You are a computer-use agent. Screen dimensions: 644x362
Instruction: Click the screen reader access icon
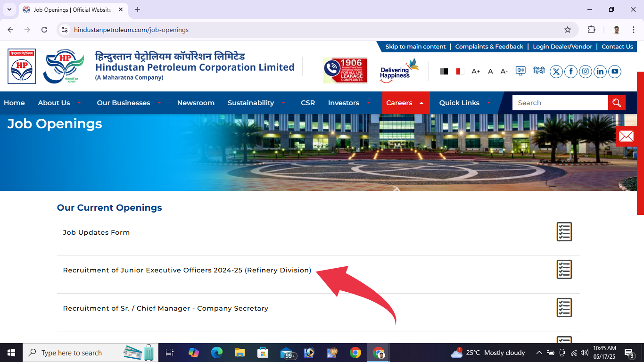(520, 71)
